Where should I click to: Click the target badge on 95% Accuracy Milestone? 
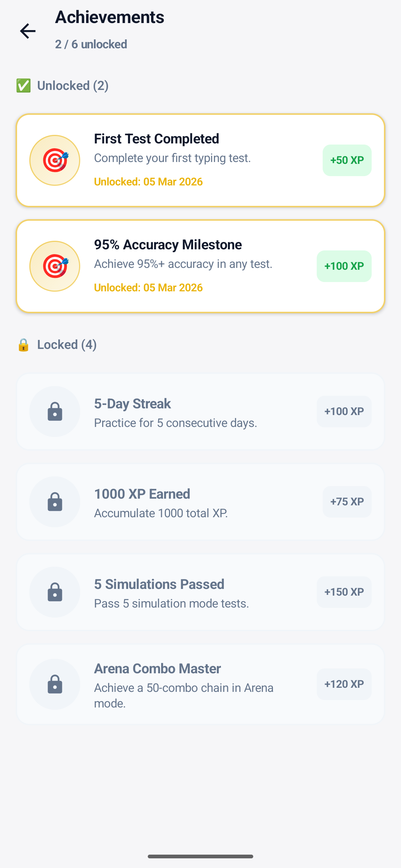pos(55,266)
